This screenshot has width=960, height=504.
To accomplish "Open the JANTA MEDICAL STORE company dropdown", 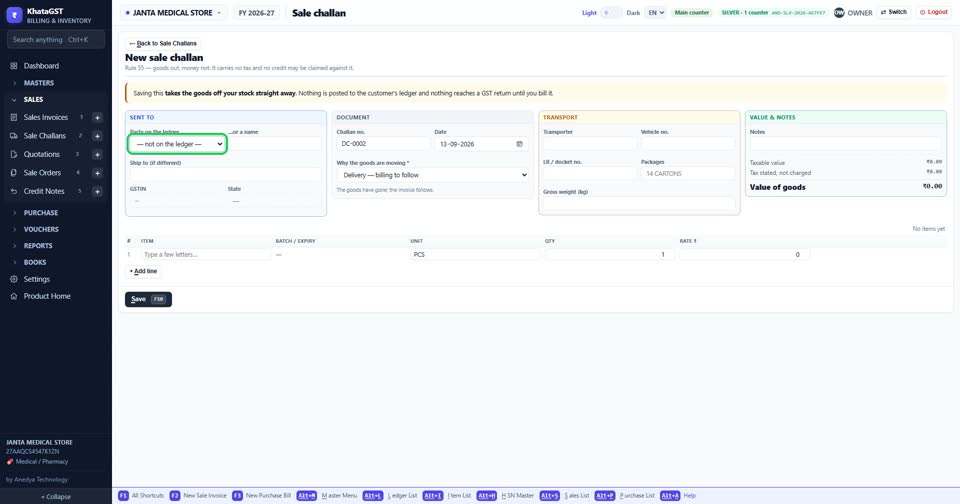I will 173,13.
